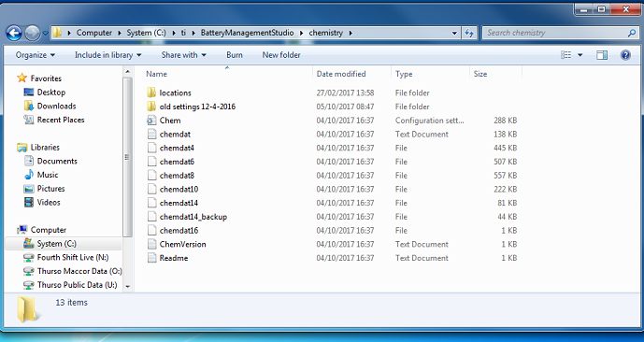Click the 557 KB size of chemdat8
Image resolution: width=644 pixels, height=342 pixels.
coord(505,176)
